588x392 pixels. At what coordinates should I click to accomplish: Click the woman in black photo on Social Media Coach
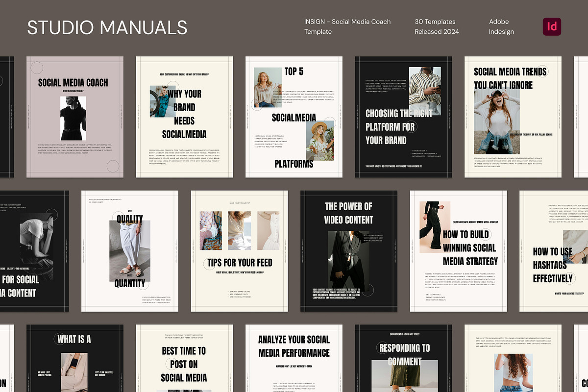pos(73,118)
